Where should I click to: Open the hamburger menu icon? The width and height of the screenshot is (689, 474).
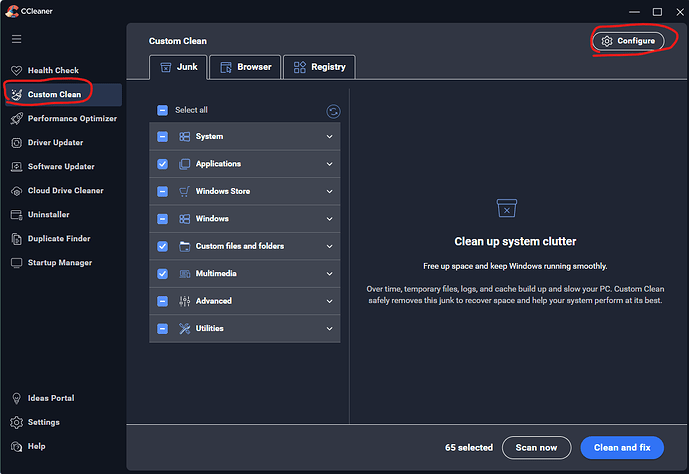click(x=16, y=39)
